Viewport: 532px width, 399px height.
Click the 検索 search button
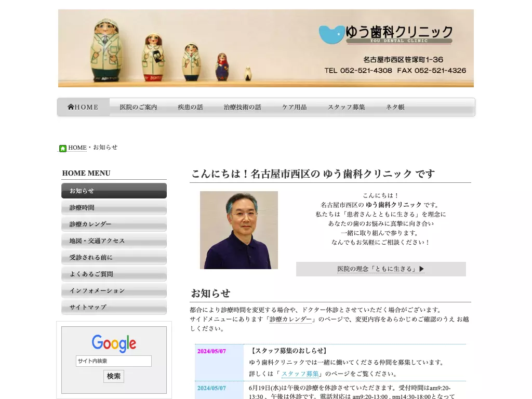(x=114, y=376)
